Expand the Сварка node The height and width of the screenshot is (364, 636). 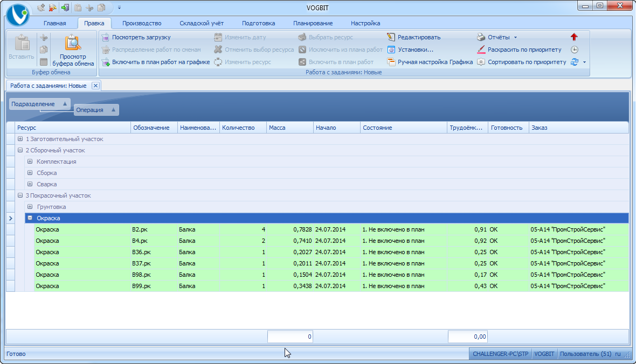point(30,184)
